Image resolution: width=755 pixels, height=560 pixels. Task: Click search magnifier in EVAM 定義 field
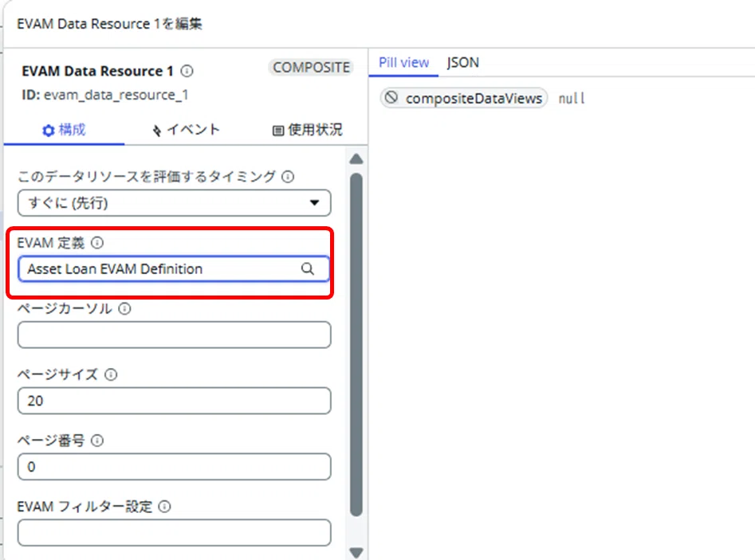click(308, 268)
